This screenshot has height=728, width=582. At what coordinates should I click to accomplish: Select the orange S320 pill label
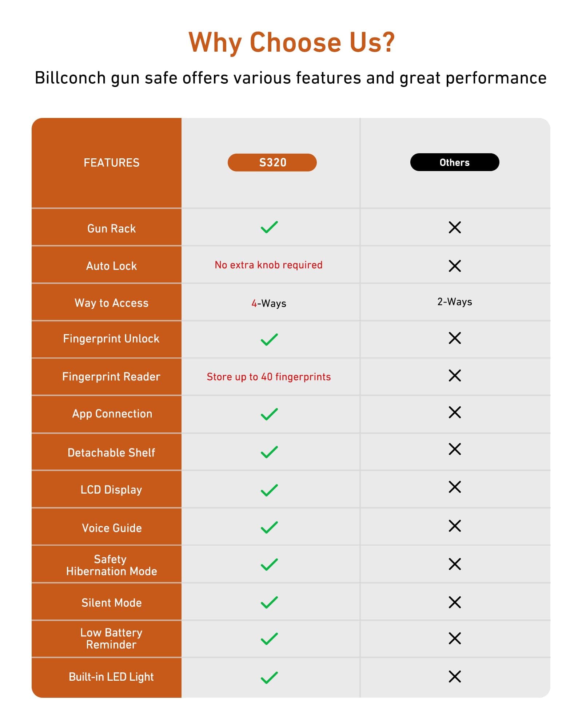(x=272, y=162)
